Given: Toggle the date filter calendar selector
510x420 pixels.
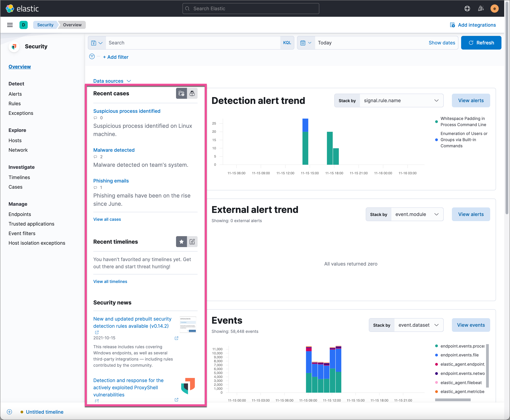Looking at the screenshot, I should tap(306, 42).
